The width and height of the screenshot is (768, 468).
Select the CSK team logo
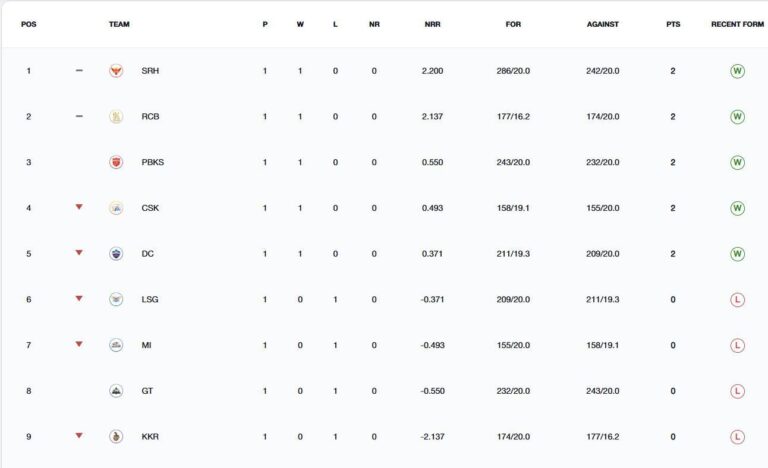(116, 208)
